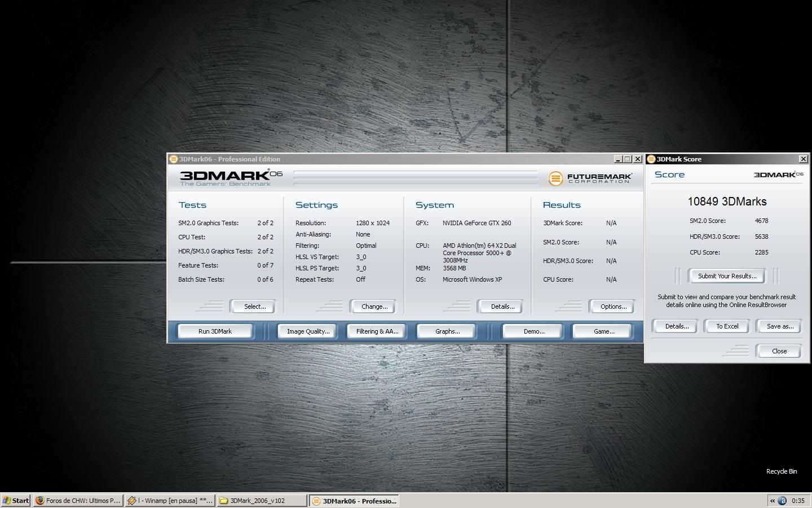Open Recycle Bin on the desktop

tap(781, 471)
